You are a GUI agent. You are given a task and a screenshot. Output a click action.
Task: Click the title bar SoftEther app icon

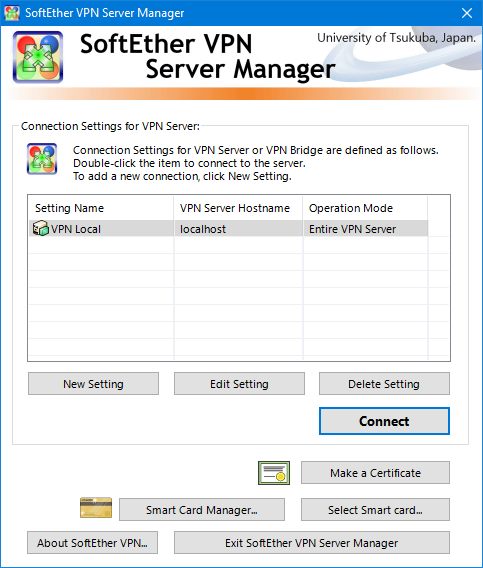point(12,13)
